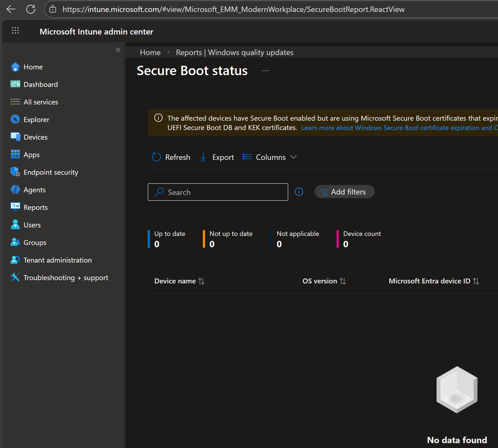Open the Dashboard sidebar icon
Image resolution: width=498 pixels, height=448 pixels.
click(15, 84)
